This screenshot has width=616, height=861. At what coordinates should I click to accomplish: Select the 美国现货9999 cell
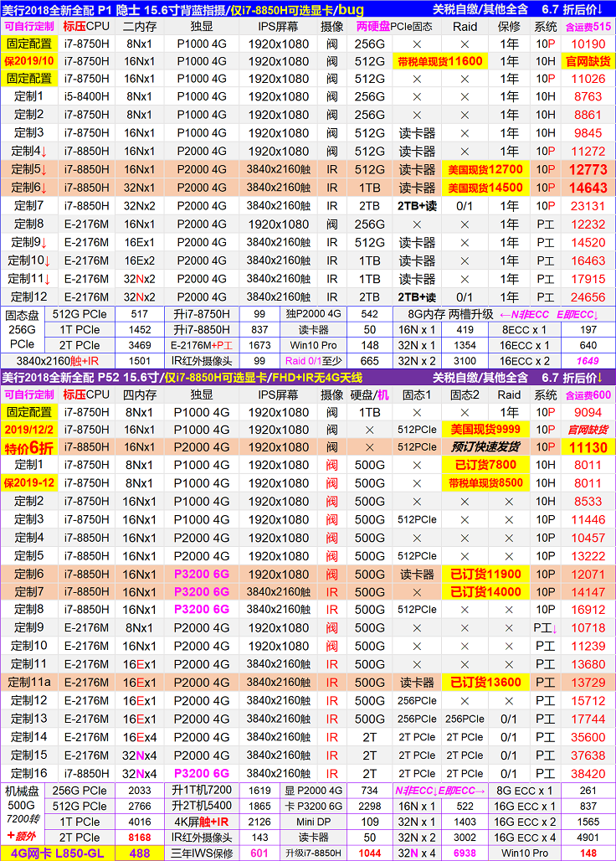tap(485, 429)
